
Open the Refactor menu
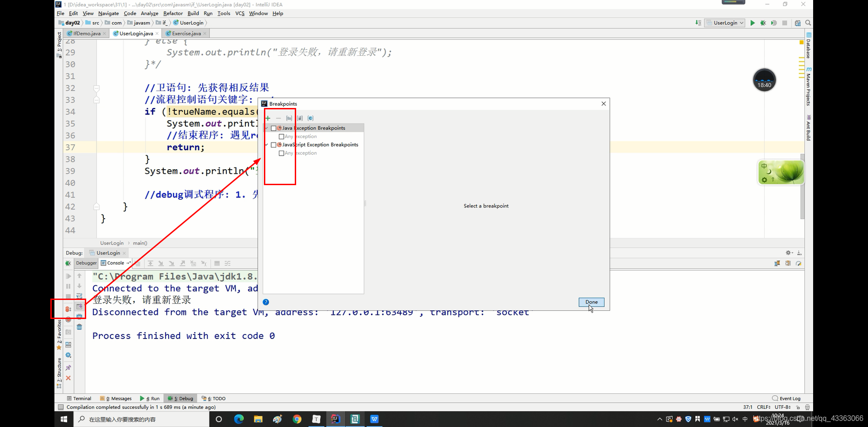coord(173,14)
